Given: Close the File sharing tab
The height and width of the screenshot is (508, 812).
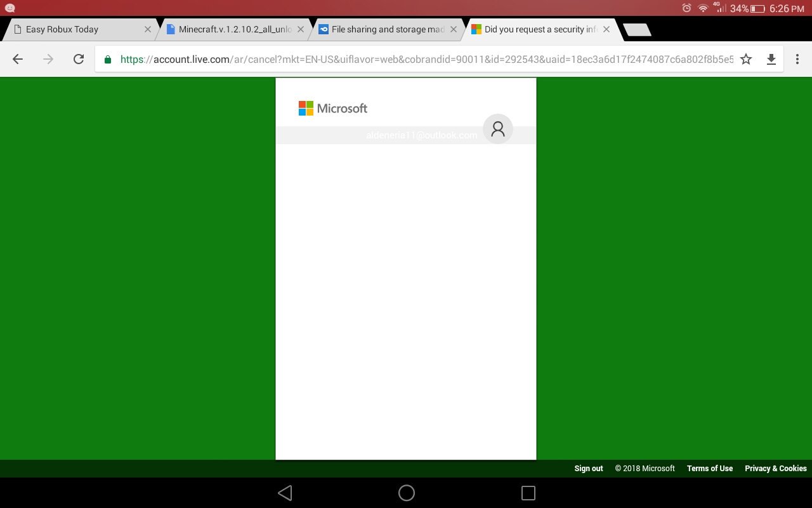Looking at the screenshot, I should click(454, 29).
